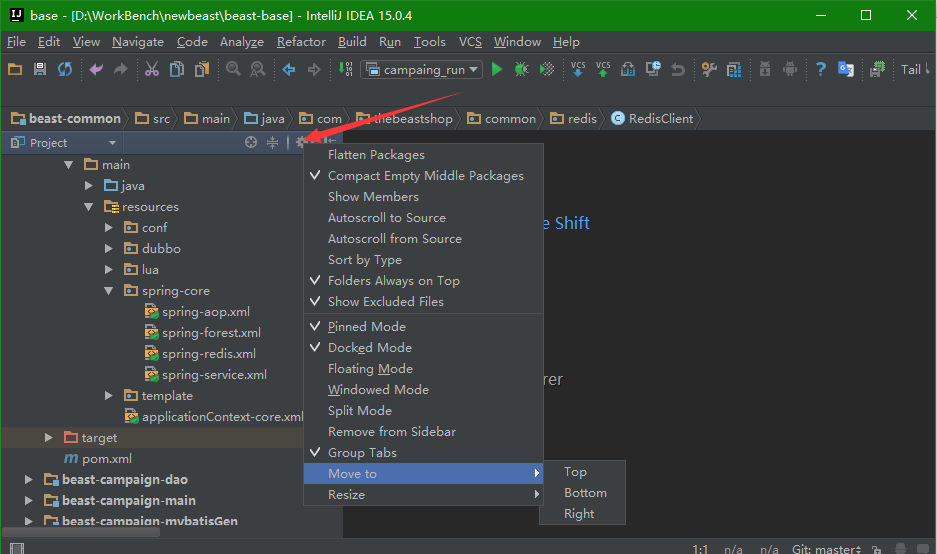Expand the template folder
Screen dimensions: 937x554
point(109,396)
